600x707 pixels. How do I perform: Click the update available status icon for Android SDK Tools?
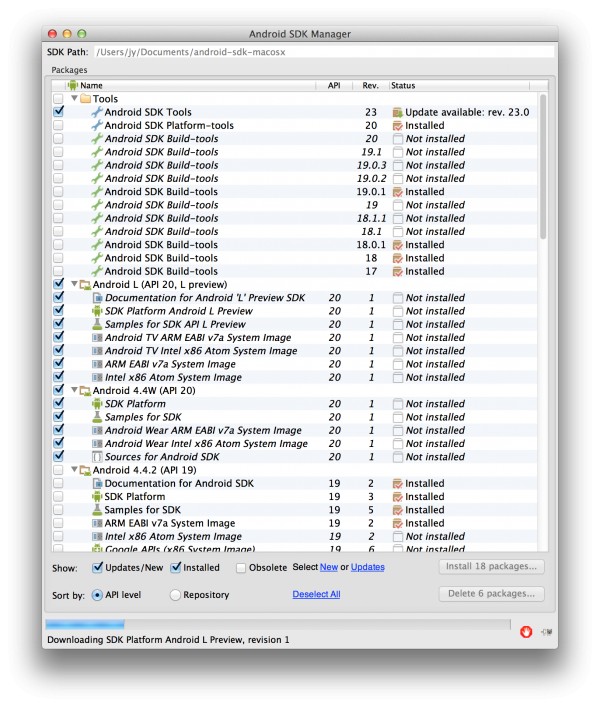pos(397,112)
